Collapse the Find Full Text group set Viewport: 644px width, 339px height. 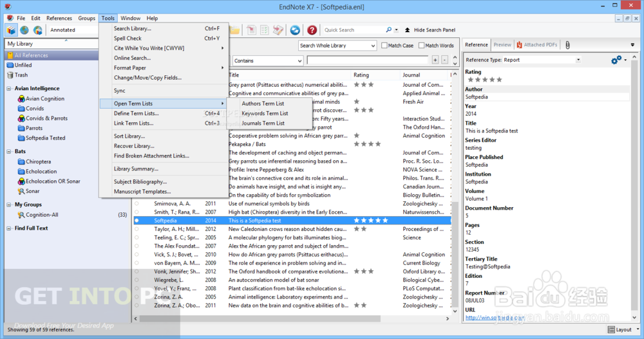click(x=9, y=228)
